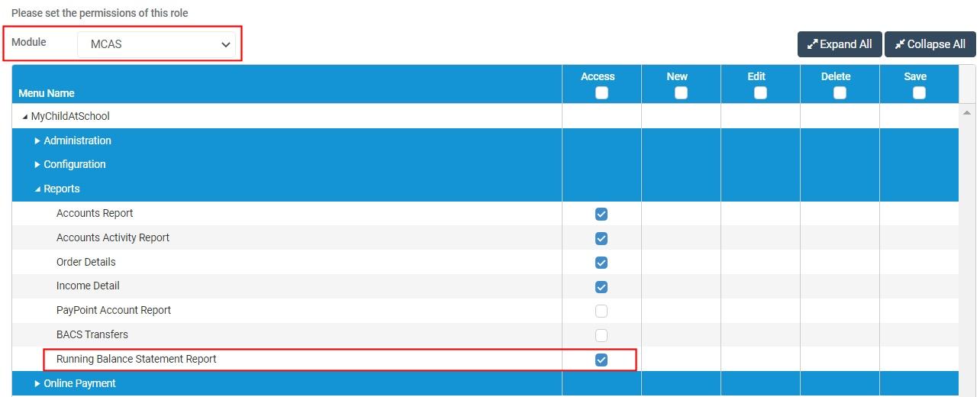Click the Online Payment tree item label
The width and height of the screenshot is (980, 397).
pos(80,383)
